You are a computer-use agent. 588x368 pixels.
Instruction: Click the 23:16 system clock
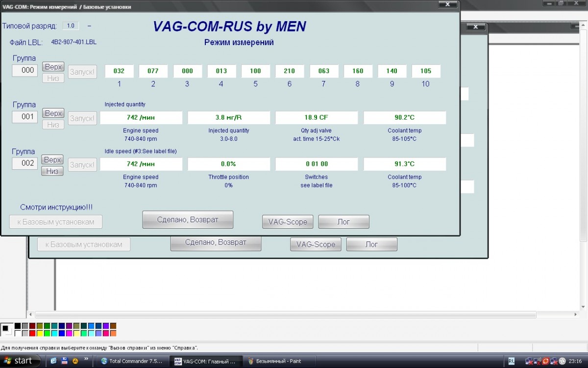click(575, 361)
